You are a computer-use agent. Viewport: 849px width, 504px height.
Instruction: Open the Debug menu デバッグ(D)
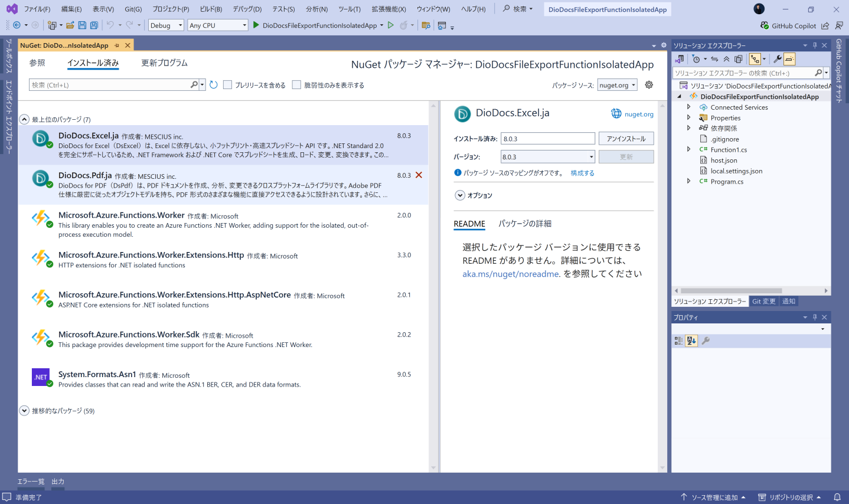point(247,9)
